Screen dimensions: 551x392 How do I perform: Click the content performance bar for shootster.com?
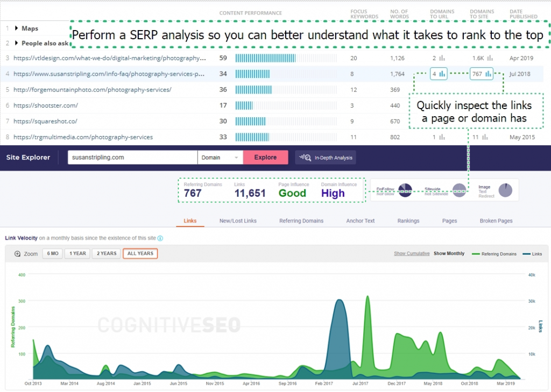point(286,105)
